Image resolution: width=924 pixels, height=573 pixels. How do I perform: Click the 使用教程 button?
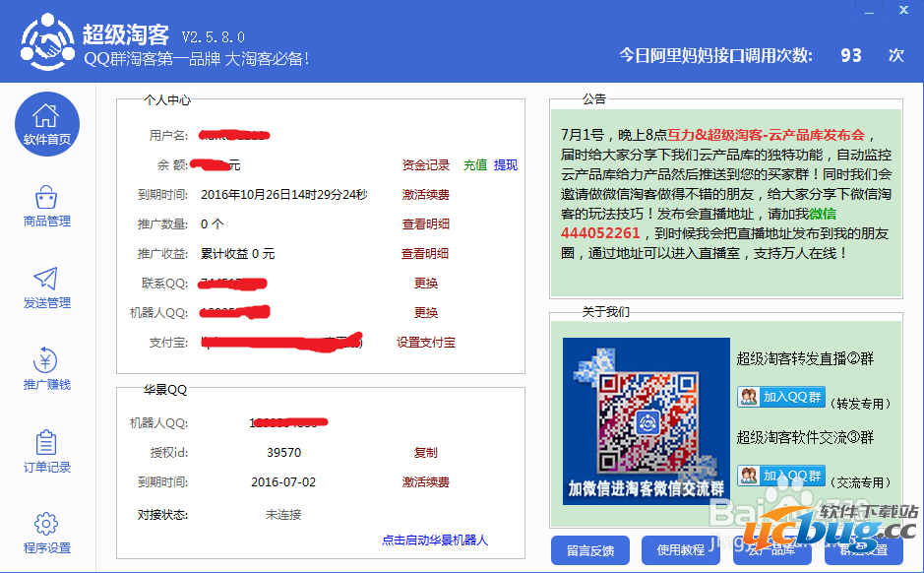681,550
